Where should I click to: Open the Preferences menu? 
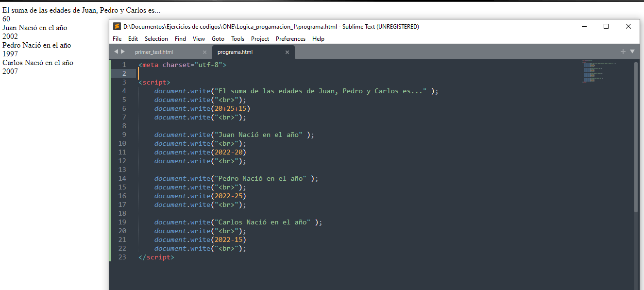point(290,39)
